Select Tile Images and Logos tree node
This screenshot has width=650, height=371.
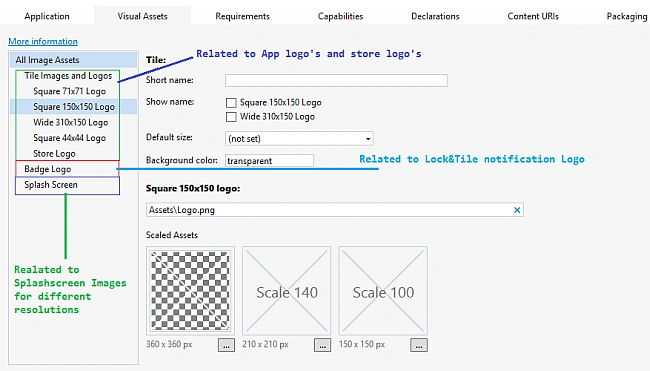68,76
